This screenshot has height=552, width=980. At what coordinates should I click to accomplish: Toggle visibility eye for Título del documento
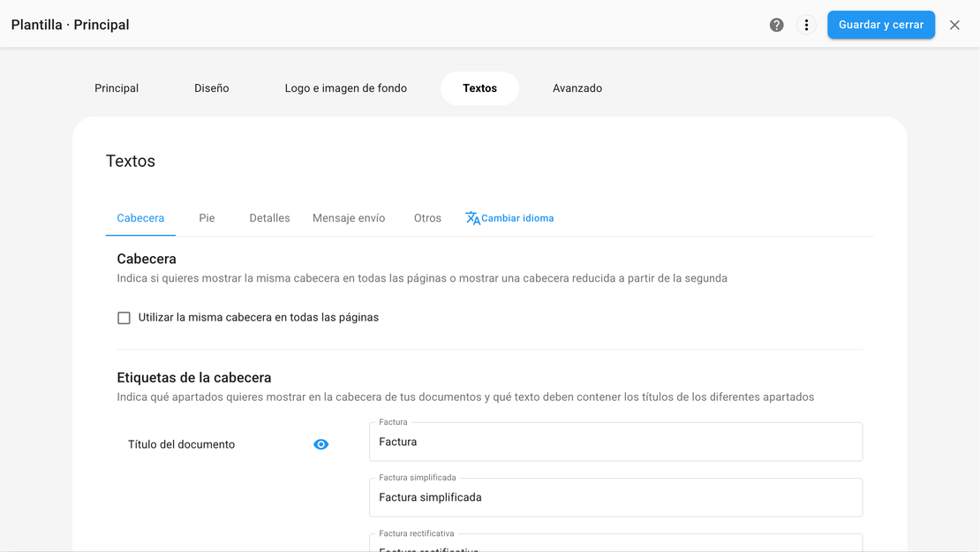[x=320, y=444]
